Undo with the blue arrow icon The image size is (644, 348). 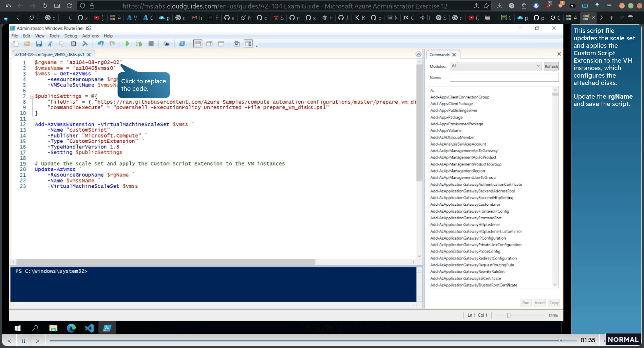[x=100, y=43]
